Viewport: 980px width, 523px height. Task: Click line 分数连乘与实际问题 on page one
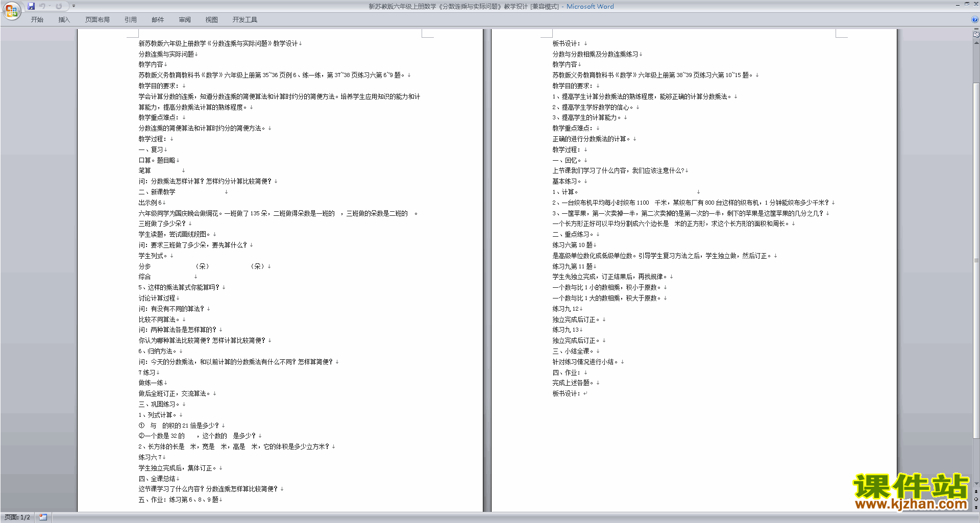pyautogui.click(x=166, y=54)
